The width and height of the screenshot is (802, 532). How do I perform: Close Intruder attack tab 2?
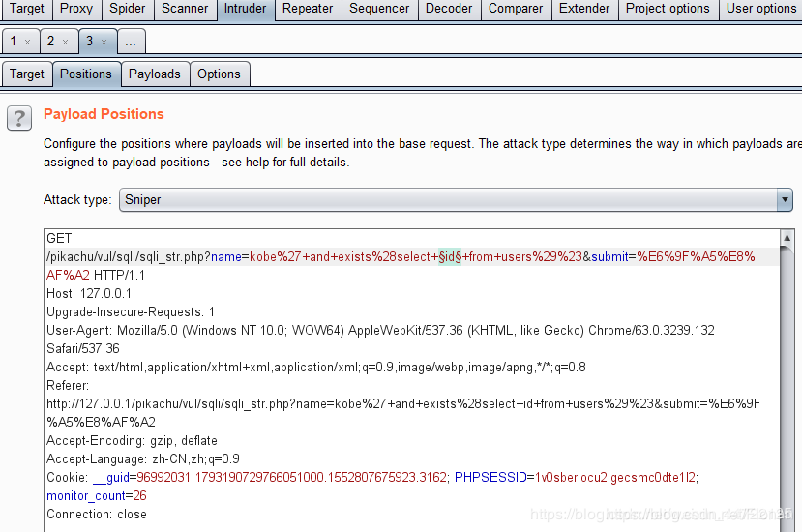pos(66,42)
